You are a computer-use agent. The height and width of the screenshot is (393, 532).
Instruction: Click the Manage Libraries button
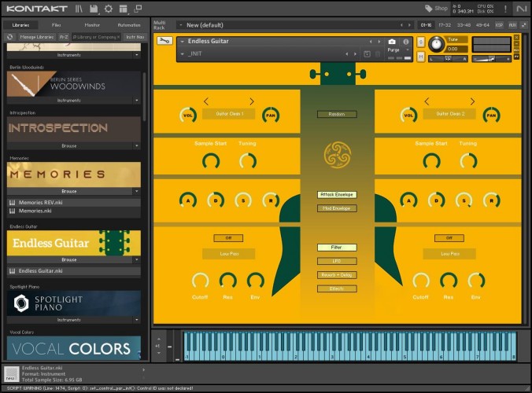[37, 37]
